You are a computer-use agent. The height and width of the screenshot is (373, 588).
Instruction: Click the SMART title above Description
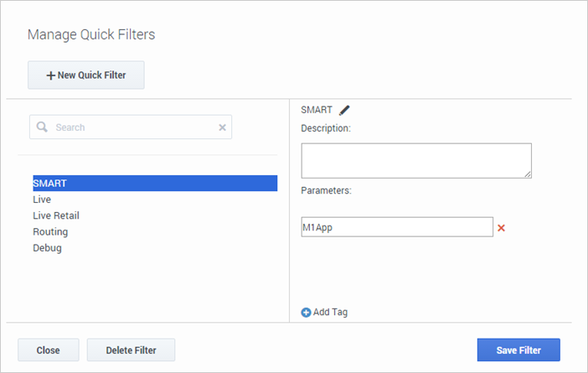pyautogui.click(x=317, y=110)
